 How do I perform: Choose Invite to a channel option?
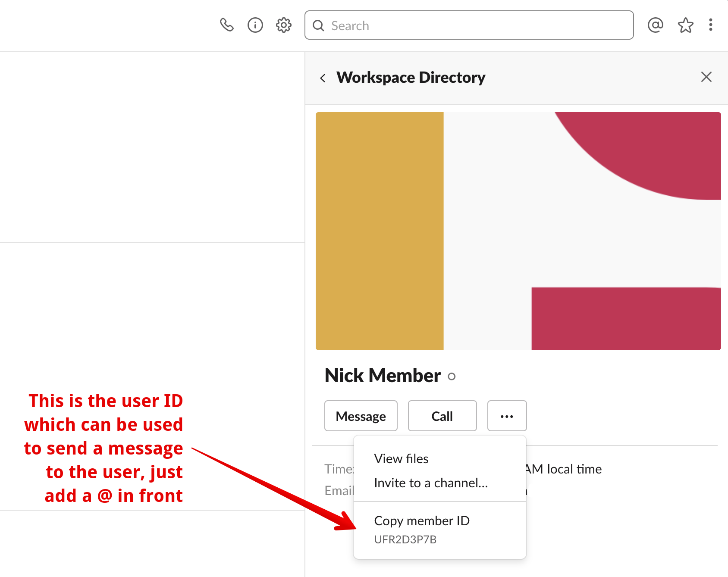click(x=431, y=483)
